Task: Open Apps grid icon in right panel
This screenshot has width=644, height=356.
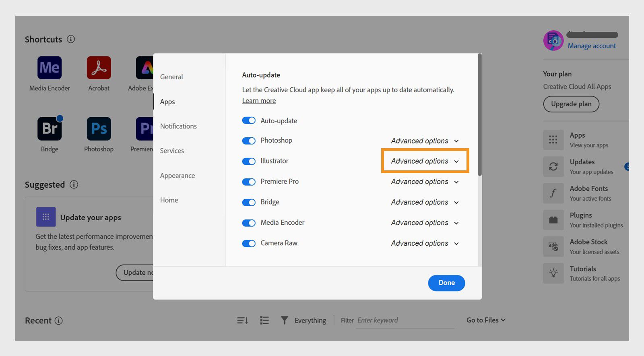Action: tap(553, 140)
